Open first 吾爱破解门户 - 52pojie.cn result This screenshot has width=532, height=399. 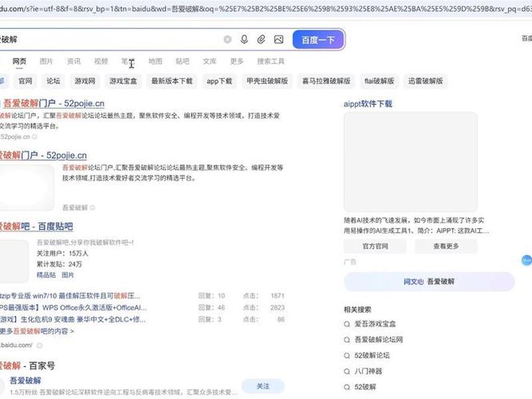(54, 103)
